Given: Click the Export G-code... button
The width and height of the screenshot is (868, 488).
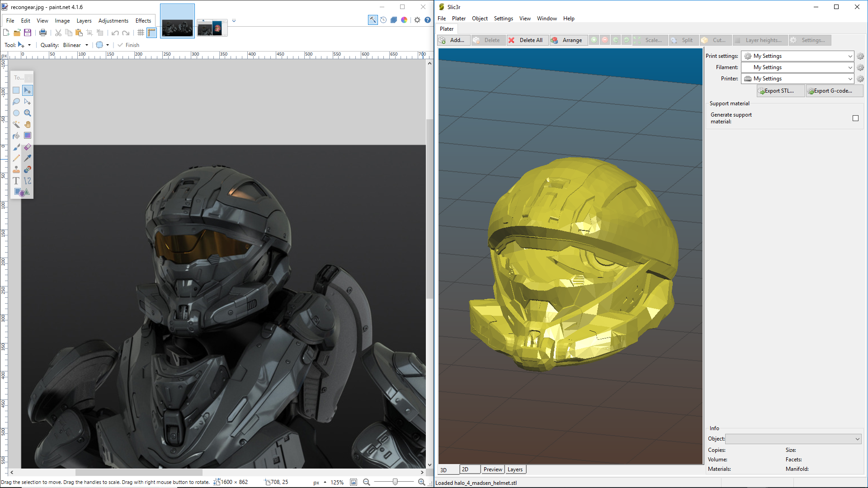Looking at the screenshot, I should pyautogui.click(x=835, y=91).
